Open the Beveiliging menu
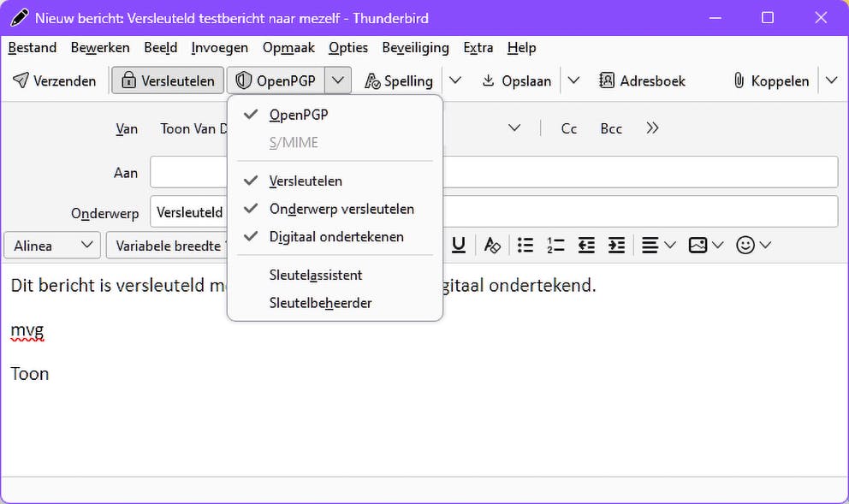849x504 pixels. coord(416,48)
